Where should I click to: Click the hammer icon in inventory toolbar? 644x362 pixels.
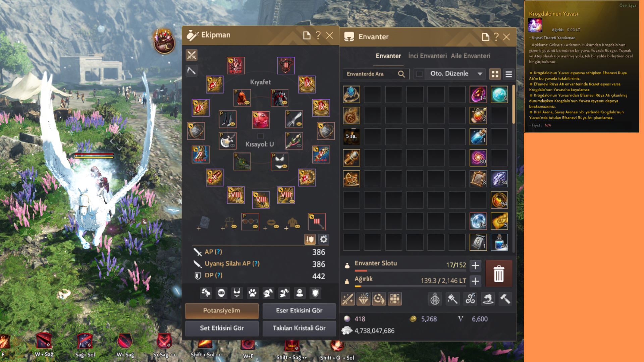[x=505, y=299]
